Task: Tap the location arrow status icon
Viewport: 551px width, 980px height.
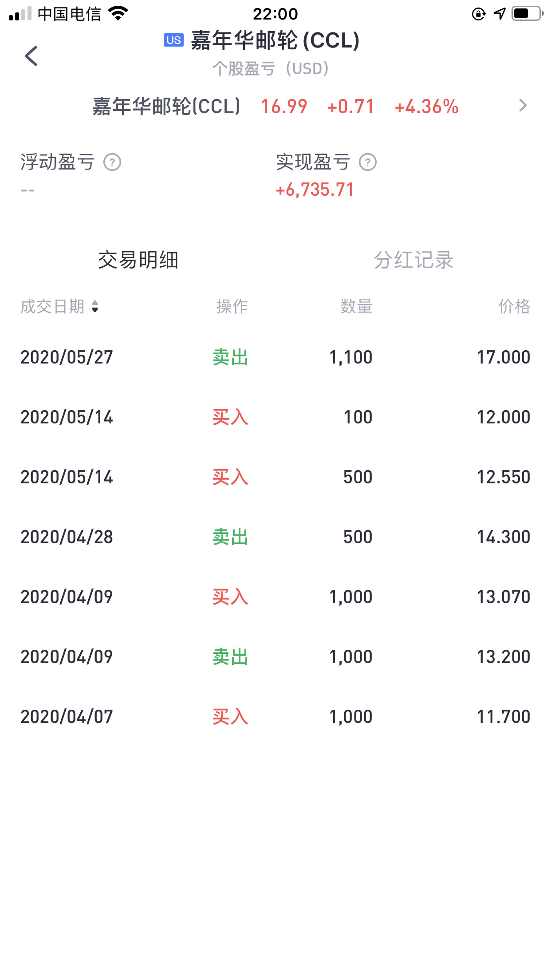Action: click(500, 13)
